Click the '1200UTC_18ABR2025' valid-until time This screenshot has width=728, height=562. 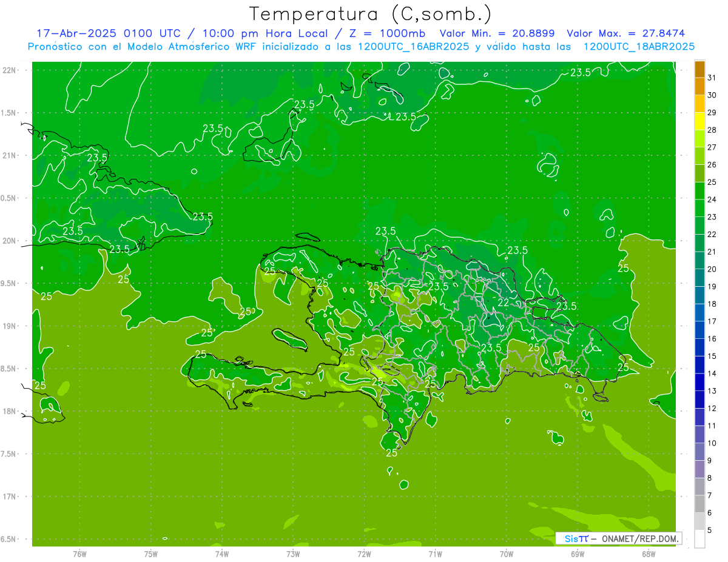639,47
